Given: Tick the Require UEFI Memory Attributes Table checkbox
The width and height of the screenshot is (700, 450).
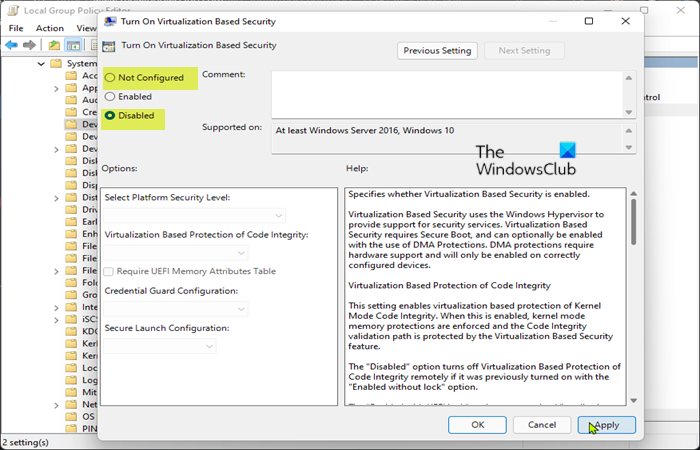Looking at the screenshot, I should click(x=108, y=271).
